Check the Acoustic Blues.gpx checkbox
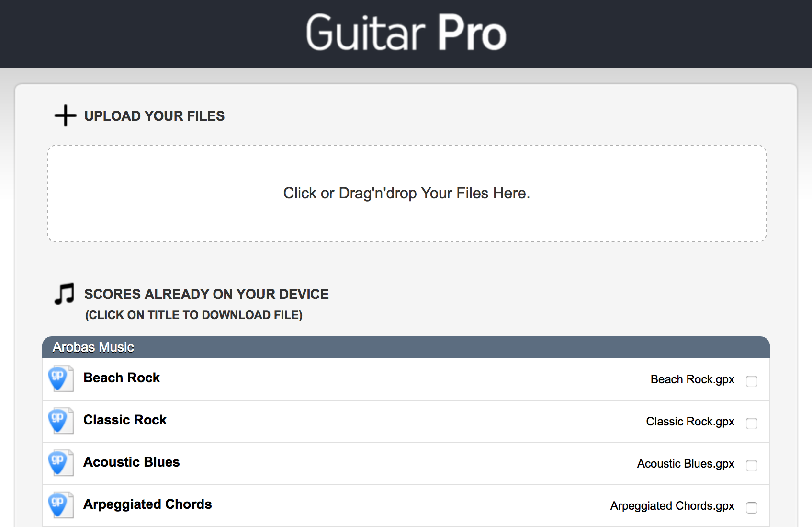 click(x=752, y=465)
